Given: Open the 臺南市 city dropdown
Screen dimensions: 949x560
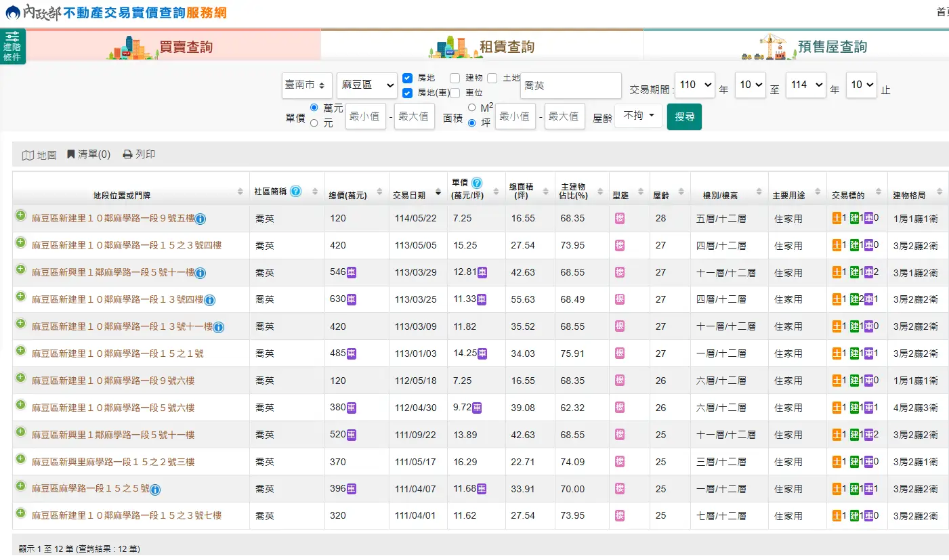Looking at the screenshot, I should point(307,85).
